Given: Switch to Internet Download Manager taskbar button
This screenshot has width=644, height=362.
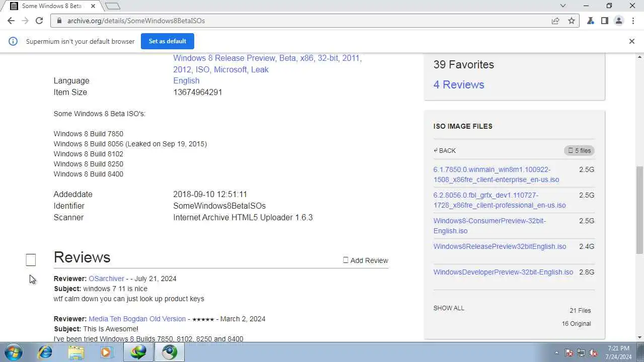Looking at the screenshot, I should (x=138, y=352).
